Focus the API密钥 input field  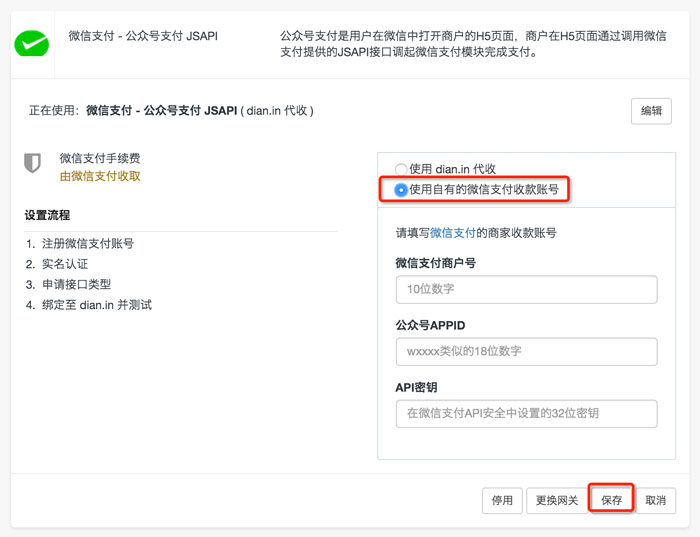[526, 413]
